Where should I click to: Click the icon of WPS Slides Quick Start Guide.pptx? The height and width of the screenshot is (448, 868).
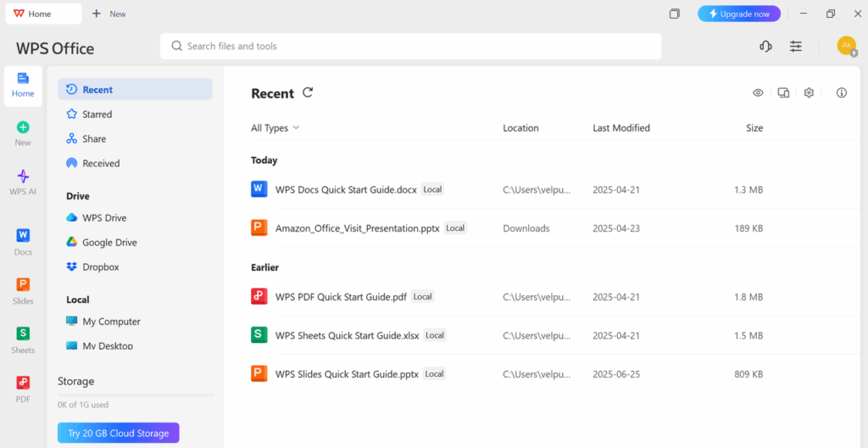[259, 373]
